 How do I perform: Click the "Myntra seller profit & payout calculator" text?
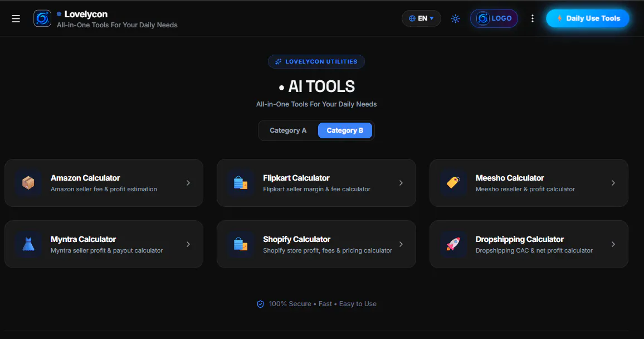click(x=107, y=250)
